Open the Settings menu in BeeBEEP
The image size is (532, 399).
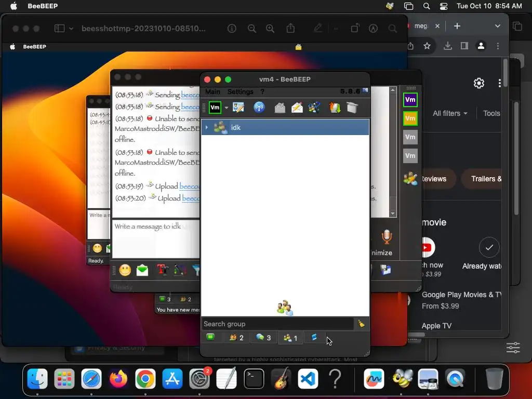pos(240,91)
